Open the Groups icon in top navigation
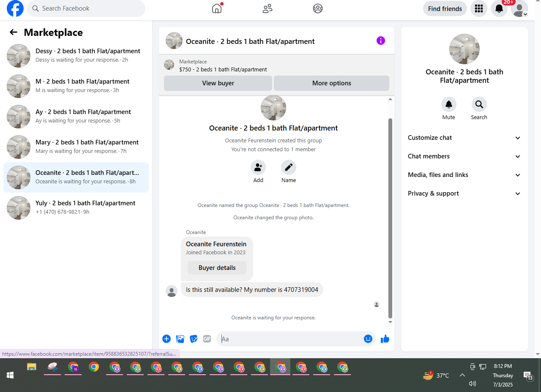 [318, 8]
